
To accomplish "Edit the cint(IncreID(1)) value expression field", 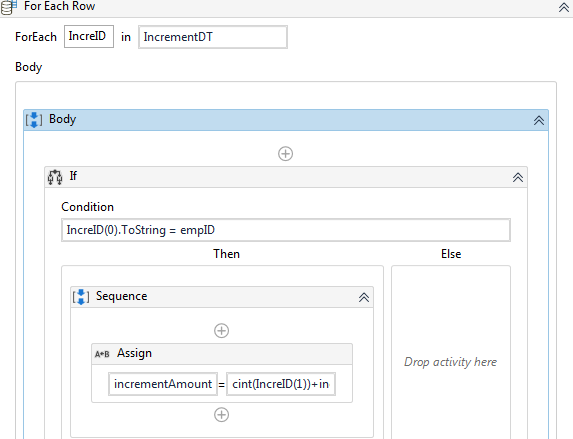I will pos(281,384).
